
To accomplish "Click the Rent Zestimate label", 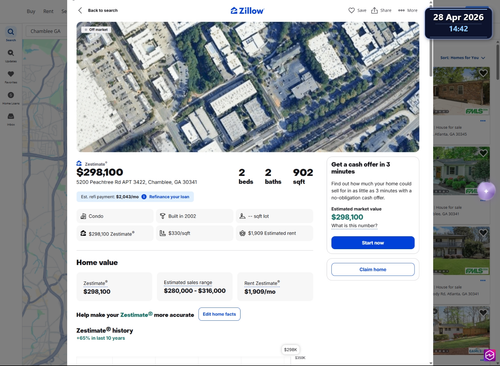I will tap(262, 283).
